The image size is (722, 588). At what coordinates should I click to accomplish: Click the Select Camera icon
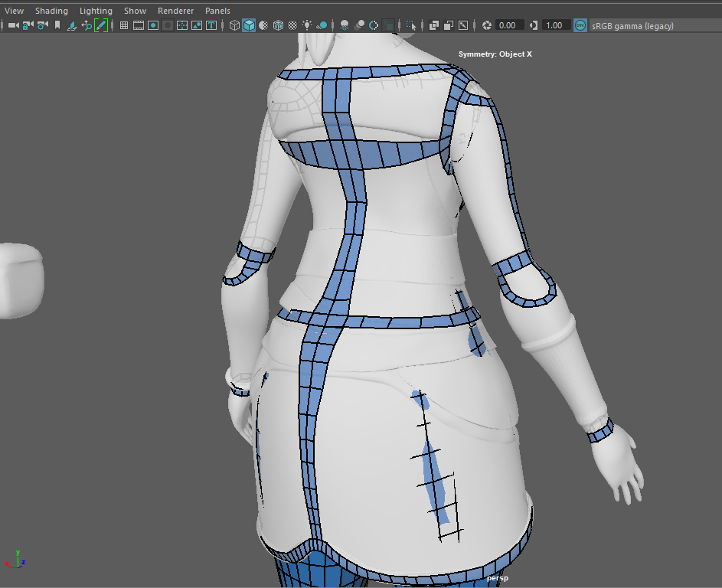pos(13,25)
